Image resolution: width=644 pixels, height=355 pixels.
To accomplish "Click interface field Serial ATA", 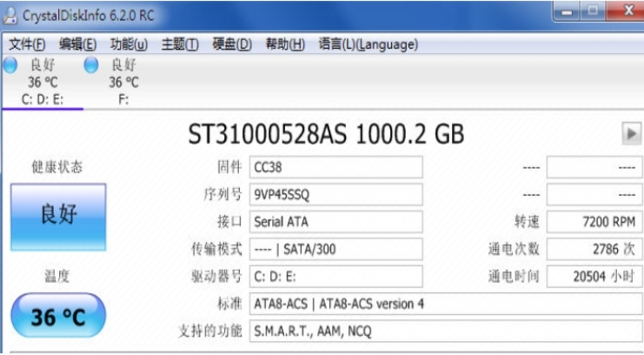I will coord(336,222).
